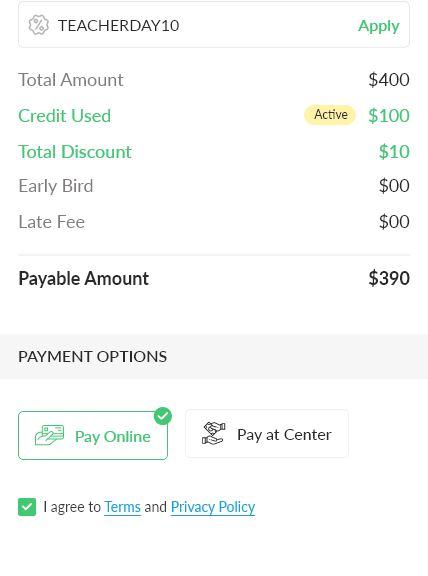
Task: Select the Pay Online option
Action: click(x=93, y=436)
